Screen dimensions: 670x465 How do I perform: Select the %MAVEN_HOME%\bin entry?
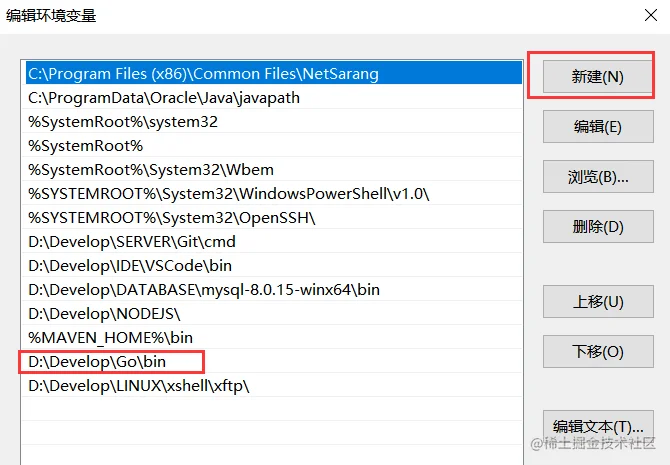point(272,338)
